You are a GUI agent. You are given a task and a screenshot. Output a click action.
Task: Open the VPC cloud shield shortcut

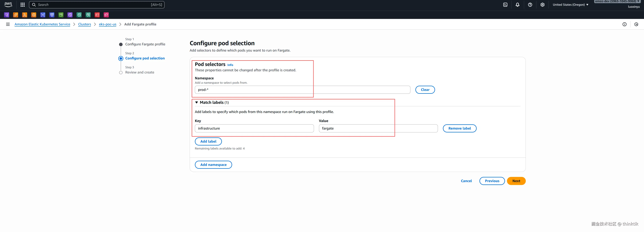coord(7,15)
